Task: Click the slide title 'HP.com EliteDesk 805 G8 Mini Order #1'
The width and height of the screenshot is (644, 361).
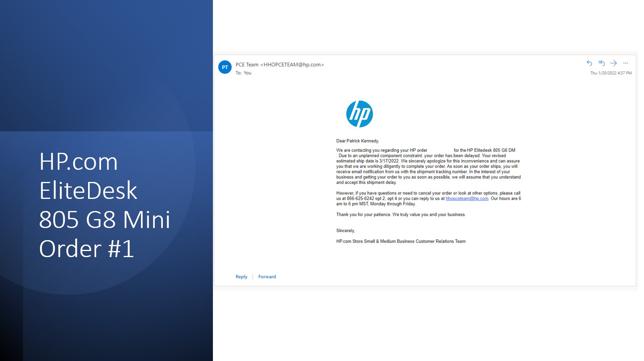Action: (x=105, y=205)
